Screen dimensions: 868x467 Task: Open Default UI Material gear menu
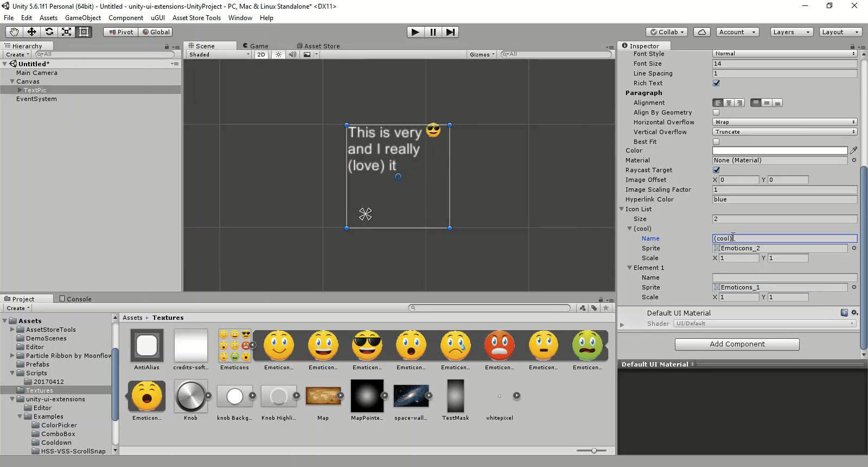click(x=854, y=313)
